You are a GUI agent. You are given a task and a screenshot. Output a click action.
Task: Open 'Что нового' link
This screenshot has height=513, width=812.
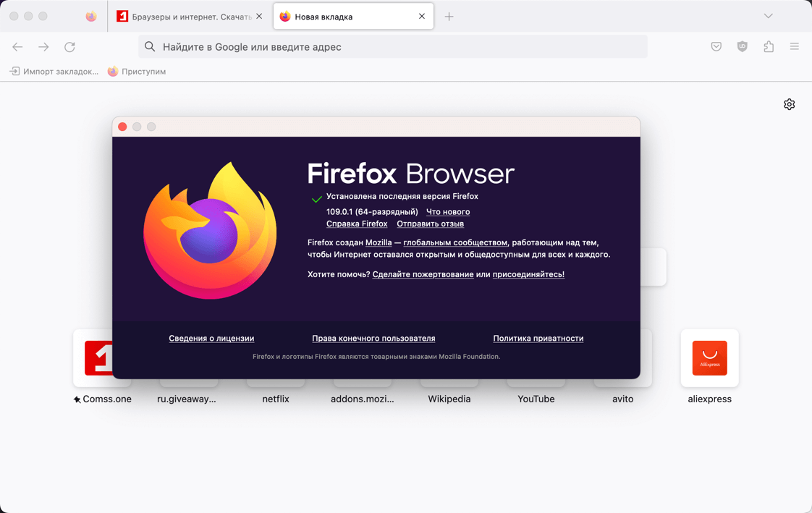[x=448, y=212]
